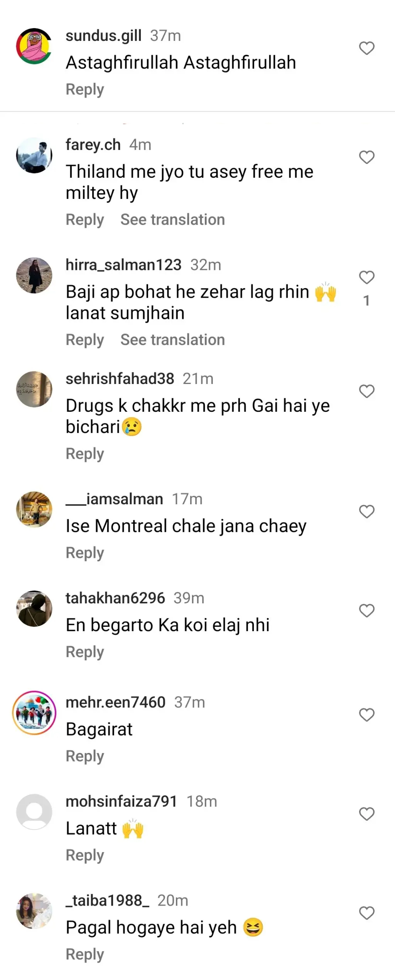Open sundus.gill's profile picture
The width and height of the screenshot is (395, 980).
(x=34, y=46)
